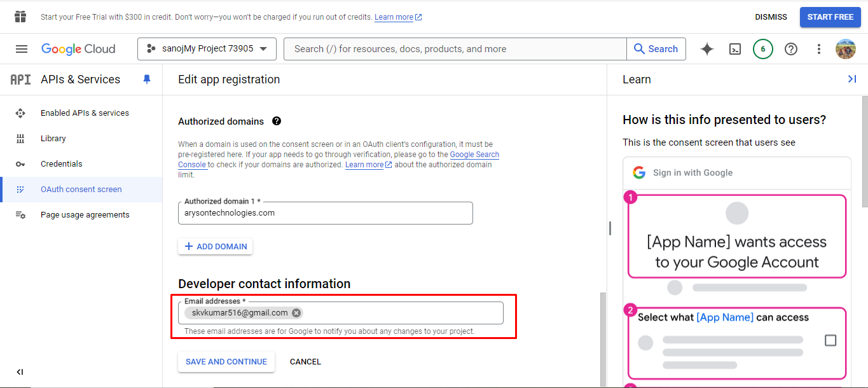
Task: Show the Authorized domains help tooltip
Action: click(x=277, y=121)
